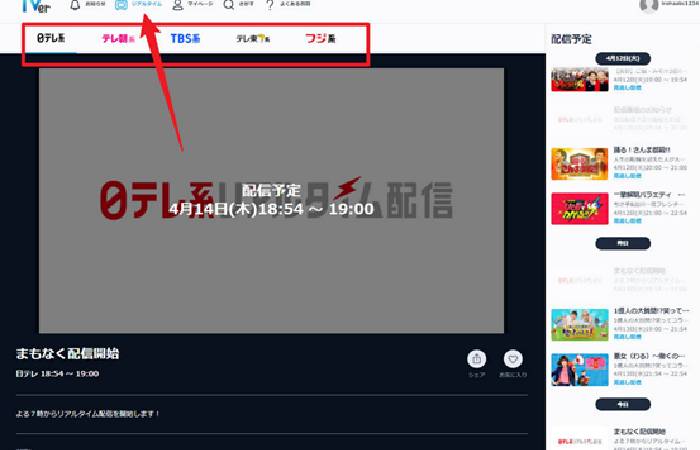This screenshot has height=450, width=700.
Task: Open the リアルタイム (real-time) TV icon
Action: click(x=121, y=5)
